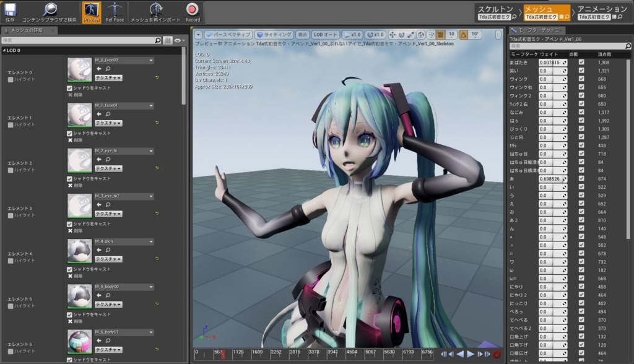Click the mesh details search field
Screen dimensions: 634x364
82,40
